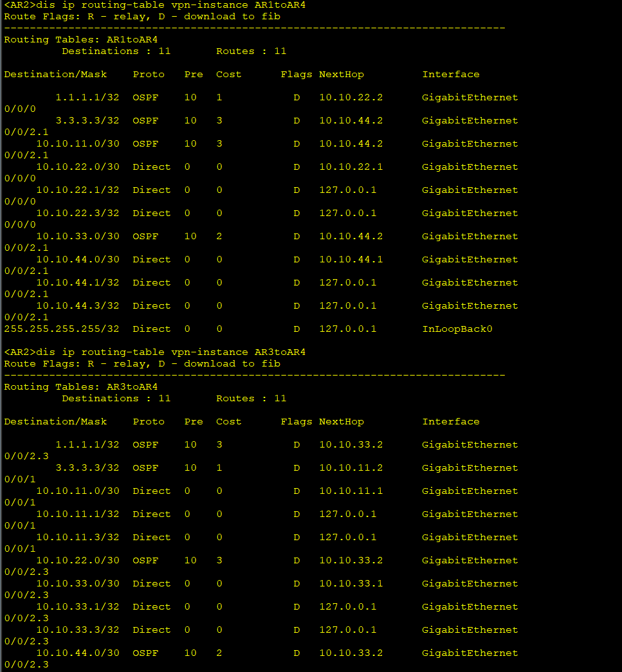Click the next hop address 10.10.22.2
Image resolution: width=622 pixels, height=672 pixels.
(x=351, y=98)
